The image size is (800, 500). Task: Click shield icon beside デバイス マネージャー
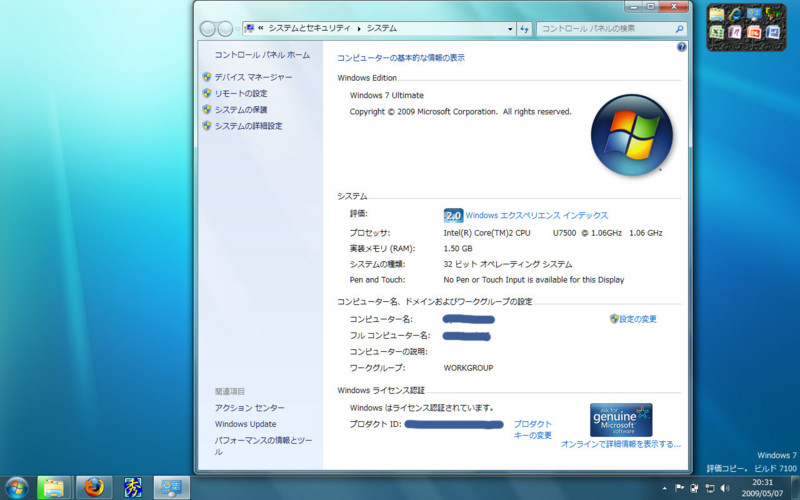tap(207, 77)
